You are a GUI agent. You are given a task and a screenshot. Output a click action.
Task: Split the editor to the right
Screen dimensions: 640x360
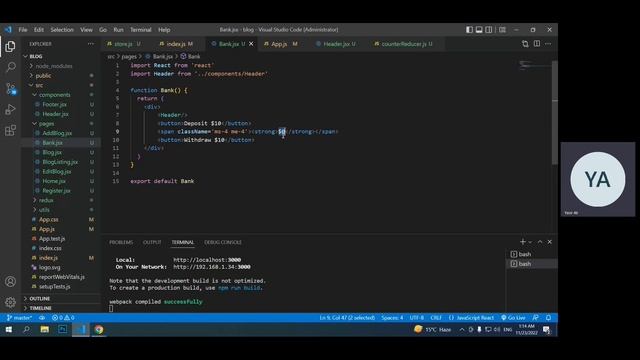tap(537, 44)
